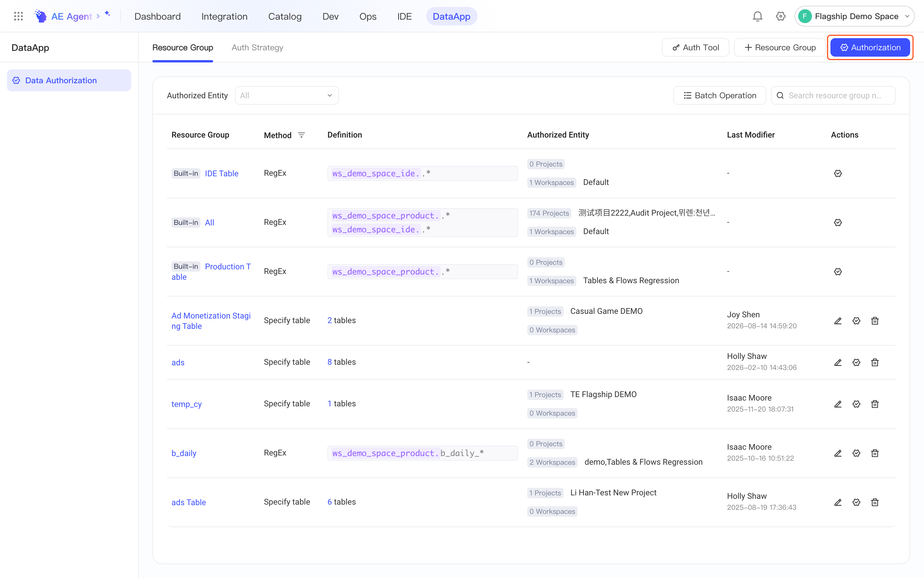The image size is (924, 578).
Task: View the 8 tables in ads
Action: (341, 362)
